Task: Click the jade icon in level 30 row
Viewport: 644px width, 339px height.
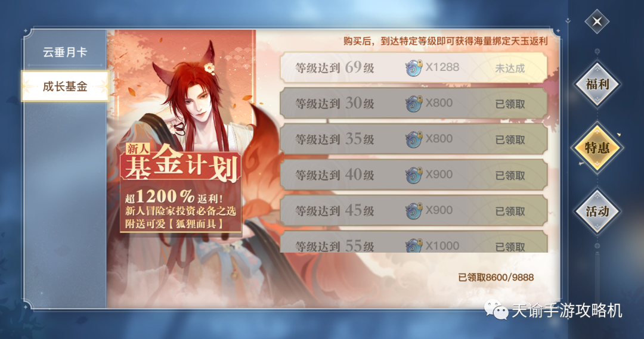Action: [414, 104]
